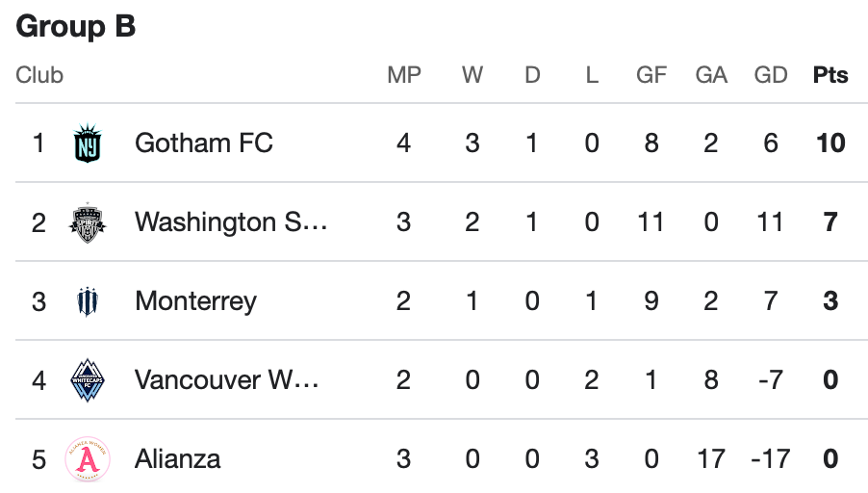The image size is (868, 493).
Task: Click the Gotham FC club logo
Action: point(88,143)
